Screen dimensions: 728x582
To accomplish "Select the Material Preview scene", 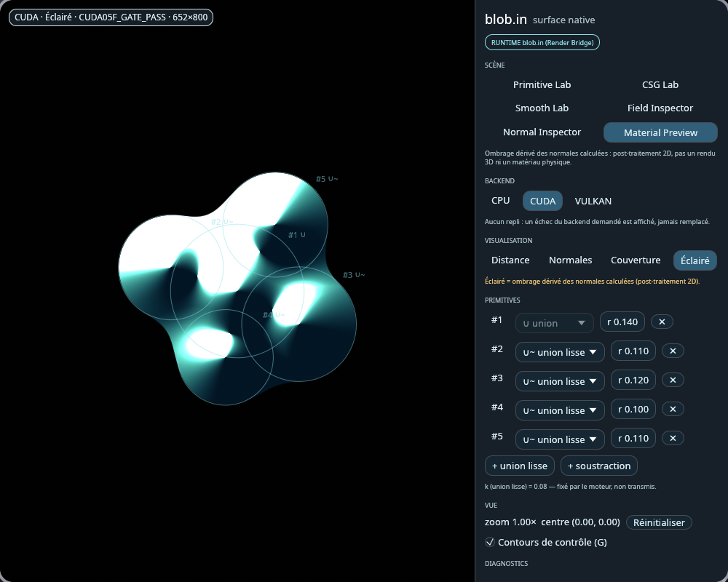I will pos(660,132).
